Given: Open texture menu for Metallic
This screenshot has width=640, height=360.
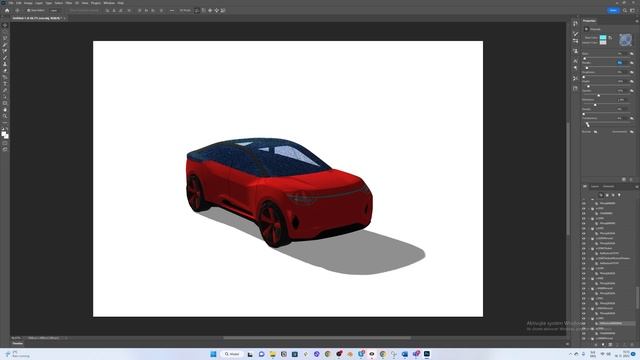Looking at the screenshot, I should coord(631,62).
